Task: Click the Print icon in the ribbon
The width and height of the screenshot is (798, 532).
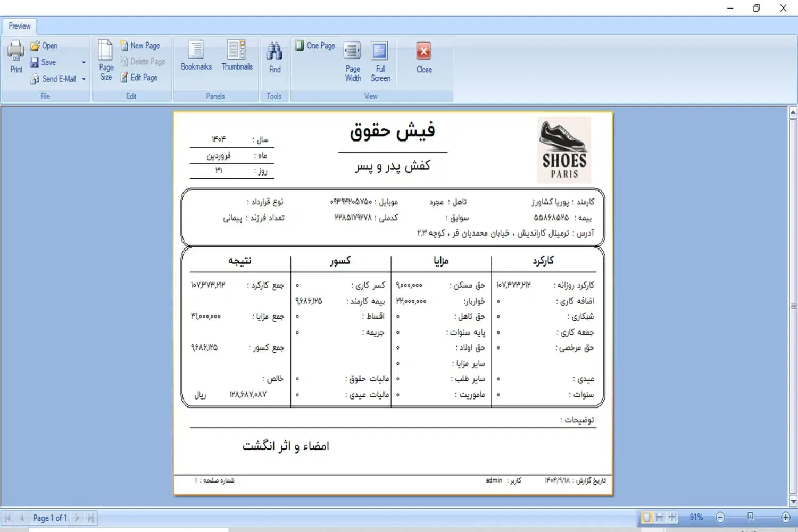Action: 16,56
